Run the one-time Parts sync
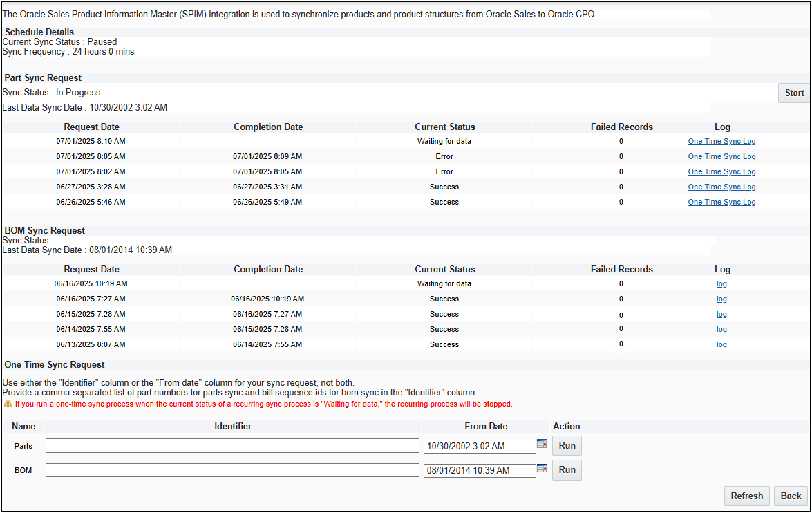The height and width of the screenshot is (513, 812). pos(566,445)
